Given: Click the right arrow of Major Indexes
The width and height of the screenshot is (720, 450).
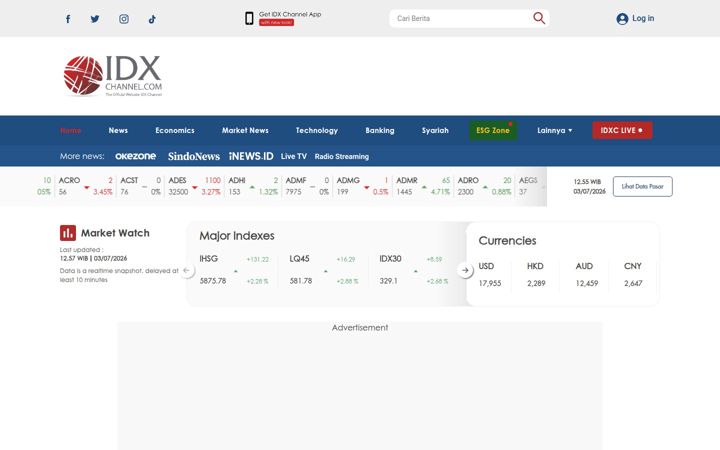Looking at the screenshot, I should tap(465, 270).
